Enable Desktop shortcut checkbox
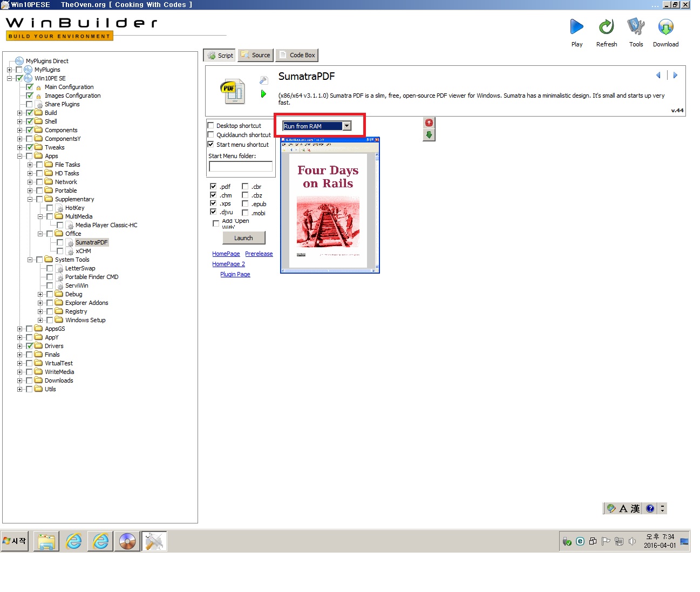 [211, 125]
